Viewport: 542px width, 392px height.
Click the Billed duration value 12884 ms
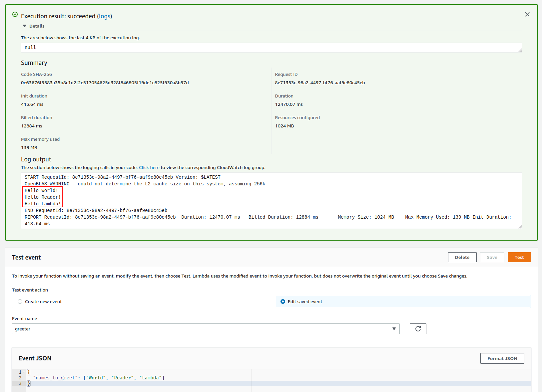point(32,126)
